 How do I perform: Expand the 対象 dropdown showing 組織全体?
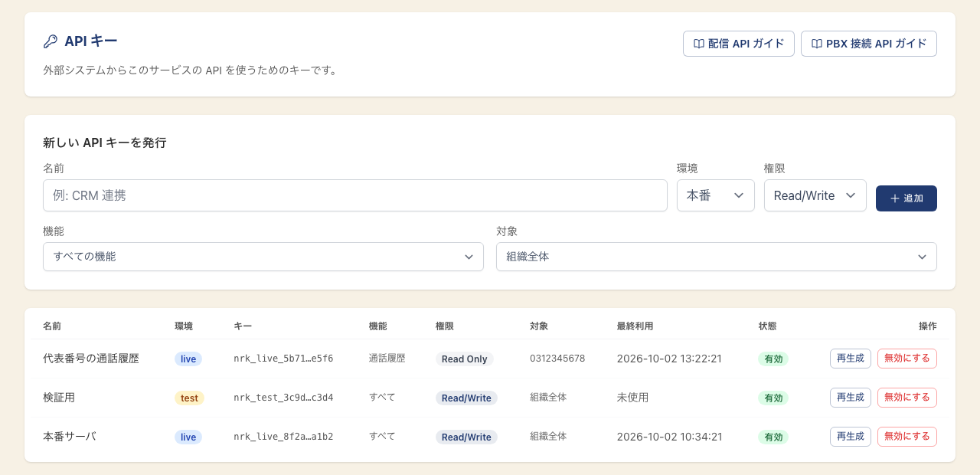point(717,257)
